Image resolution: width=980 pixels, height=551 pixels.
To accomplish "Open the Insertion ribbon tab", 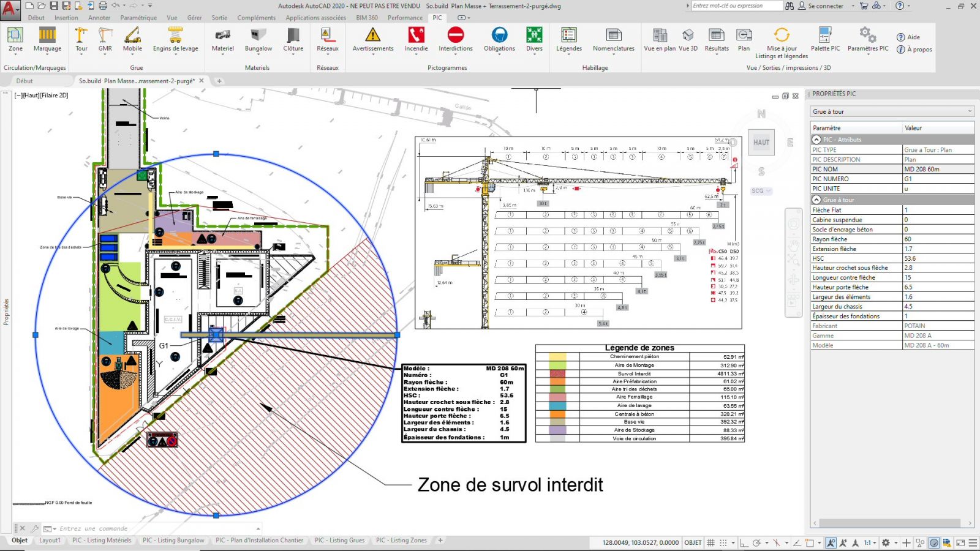I will [x=66, y=18].
